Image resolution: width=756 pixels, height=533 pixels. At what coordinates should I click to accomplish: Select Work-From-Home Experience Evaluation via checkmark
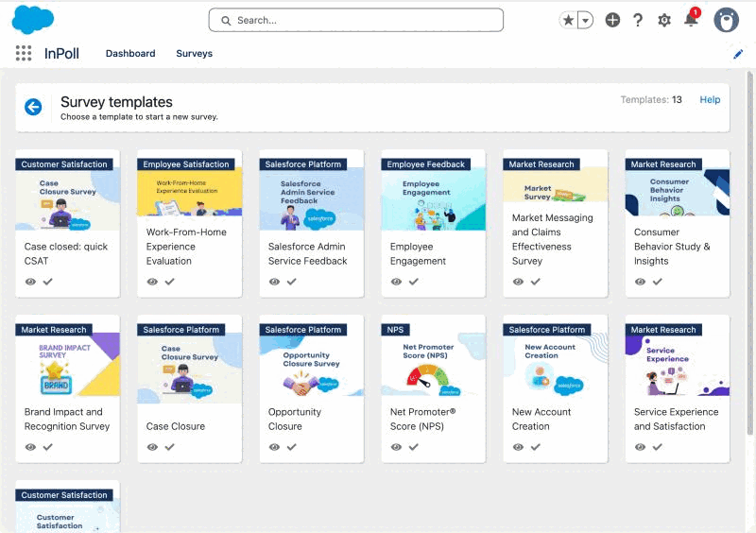click(170, 282)
